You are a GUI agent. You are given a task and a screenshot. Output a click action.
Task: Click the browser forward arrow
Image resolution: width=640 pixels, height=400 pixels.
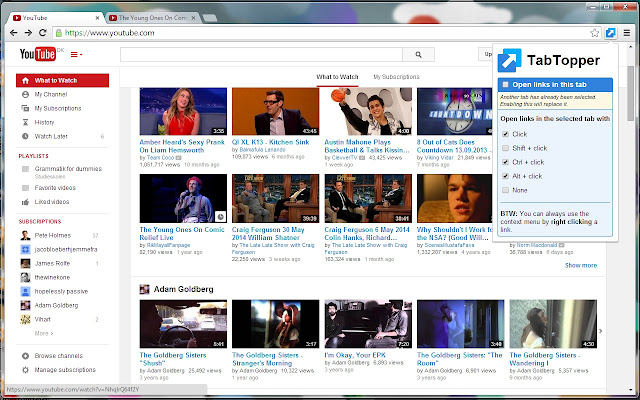point(28,33)
